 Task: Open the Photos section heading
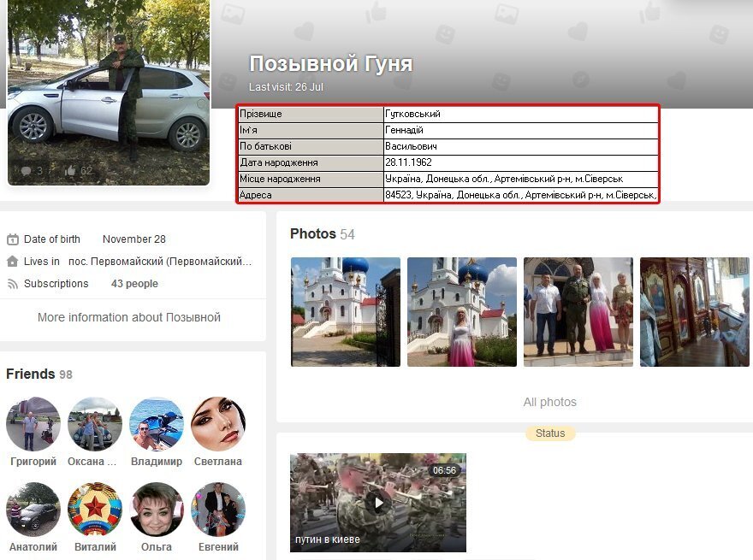tap(313, 233)
